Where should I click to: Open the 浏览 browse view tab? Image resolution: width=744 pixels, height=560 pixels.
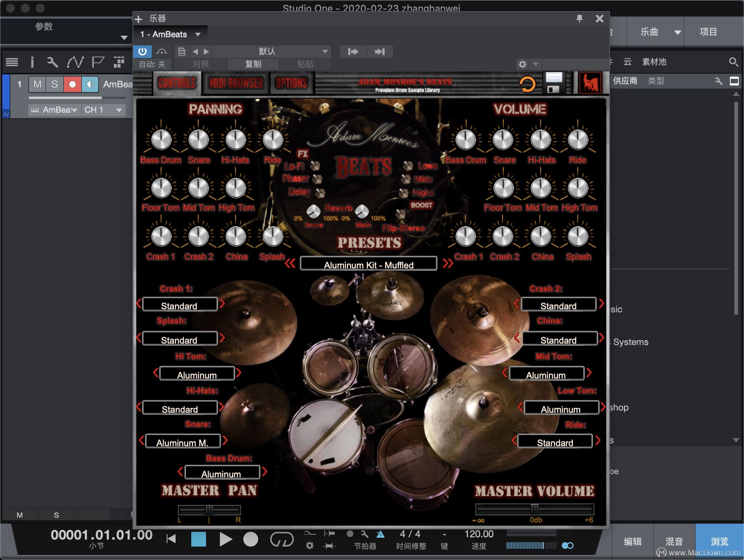point(719,541)
